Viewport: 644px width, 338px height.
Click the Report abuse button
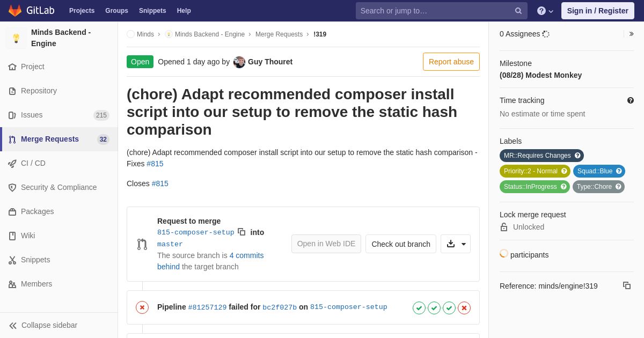pyautogui.click(x=451, y=62)
